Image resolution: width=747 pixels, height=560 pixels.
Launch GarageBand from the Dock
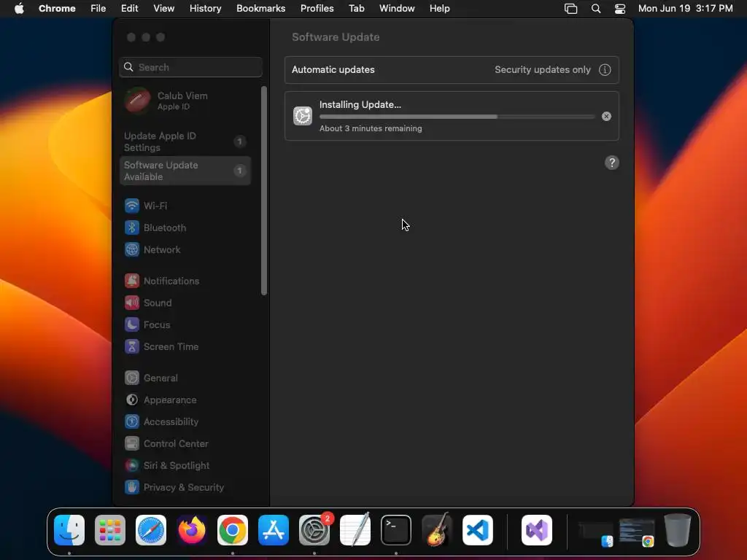pyautogui.click(x=437, y=530)
